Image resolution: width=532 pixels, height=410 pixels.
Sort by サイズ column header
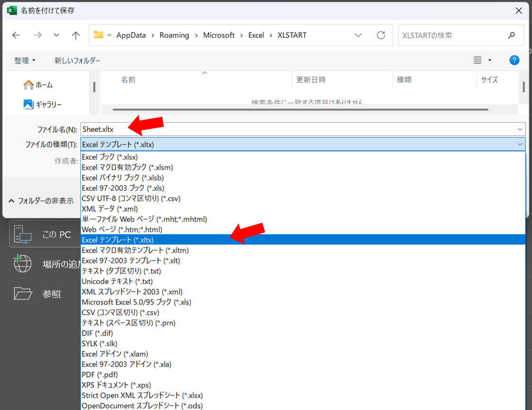489,80
